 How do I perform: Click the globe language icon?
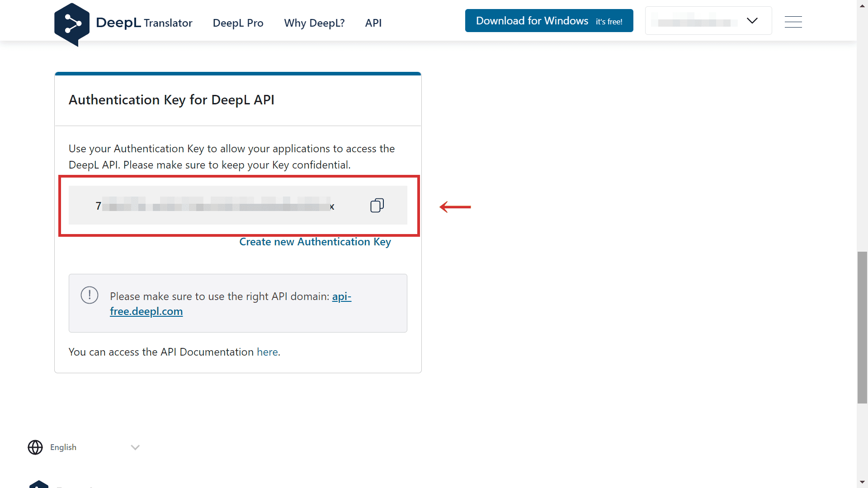35,447
